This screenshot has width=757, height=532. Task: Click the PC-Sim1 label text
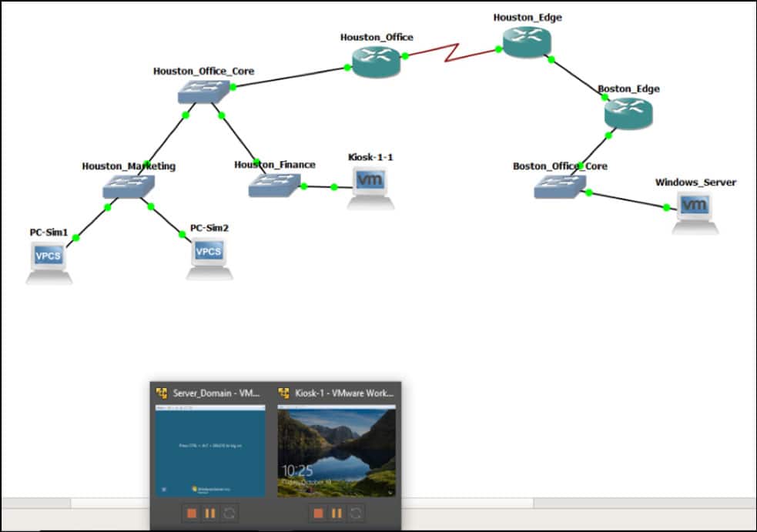point(49,233)
